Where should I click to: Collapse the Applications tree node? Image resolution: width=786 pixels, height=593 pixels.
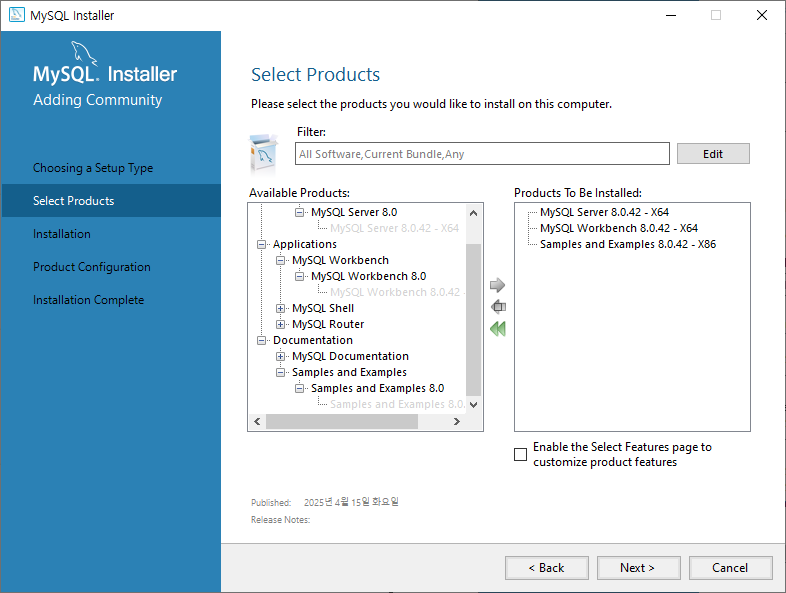261,245
